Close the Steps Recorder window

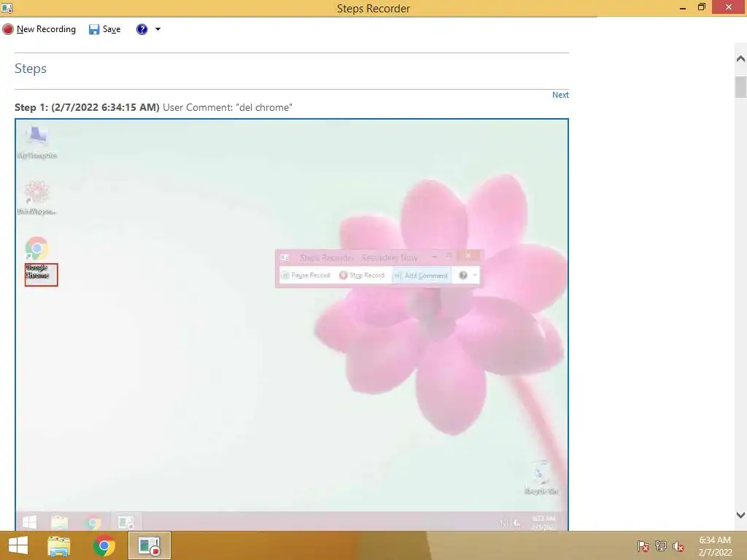[x=729, y=7]
